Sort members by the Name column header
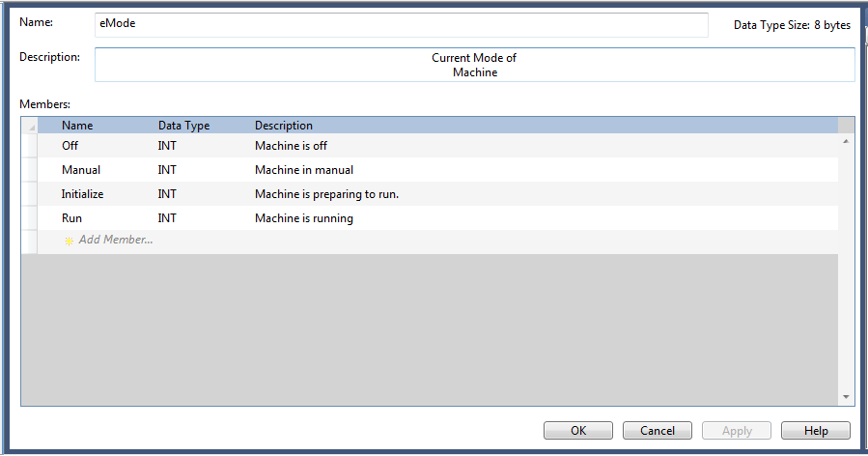Image resolution: width=868 pixels, height=456 pixels. pos(77,126)
